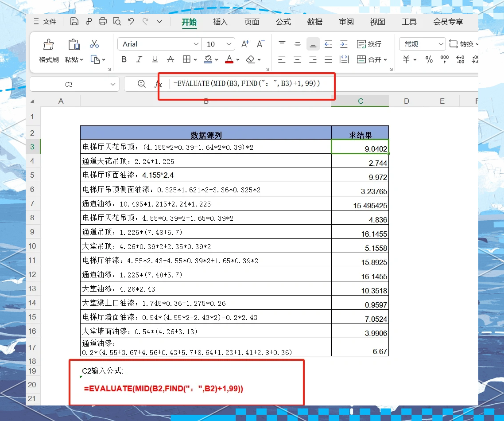Image resolution: width=504 pixels, height=421 pixels.
Task: Click the formula bar zoom icon
Action: coord(142,84)
